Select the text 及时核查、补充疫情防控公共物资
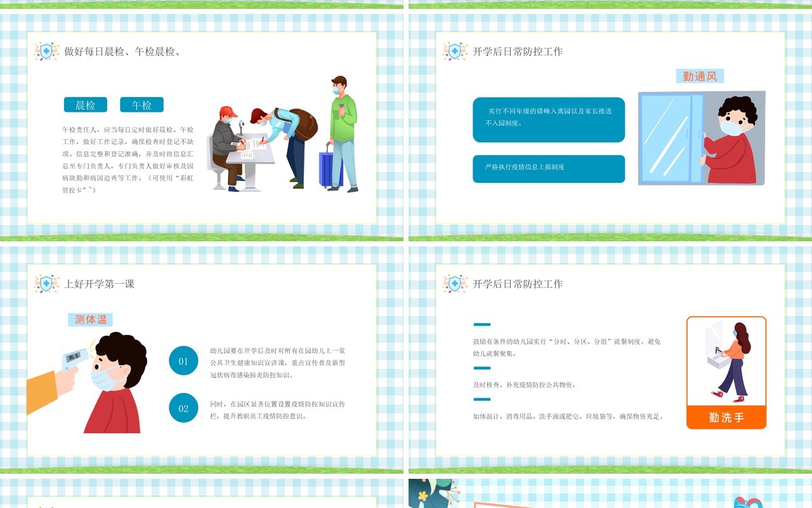Screen dimensions: 812x508 tap(525, 385)
